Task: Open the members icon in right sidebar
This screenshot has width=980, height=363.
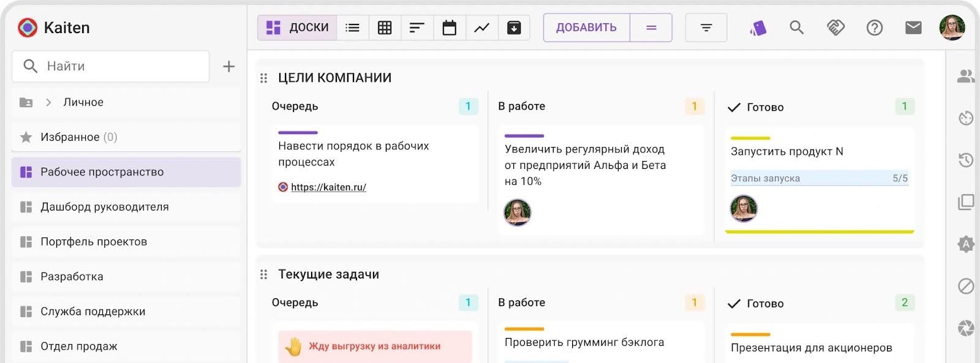Action: (966, 76)
